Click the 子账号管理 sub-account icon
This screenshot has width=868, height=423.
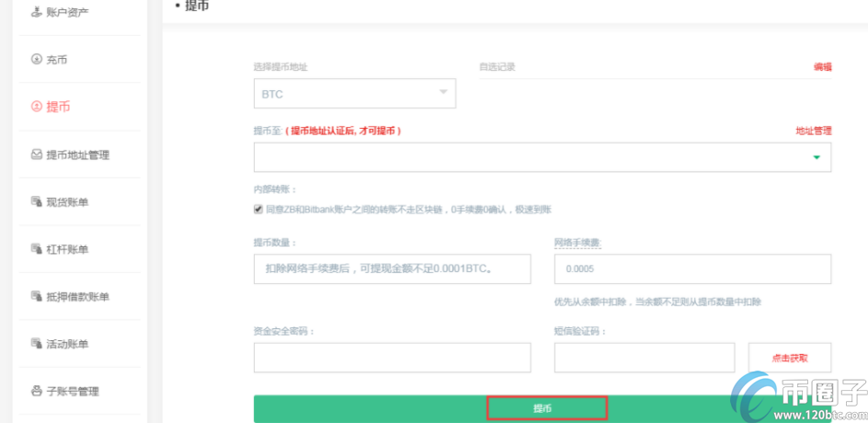[37, 391]
